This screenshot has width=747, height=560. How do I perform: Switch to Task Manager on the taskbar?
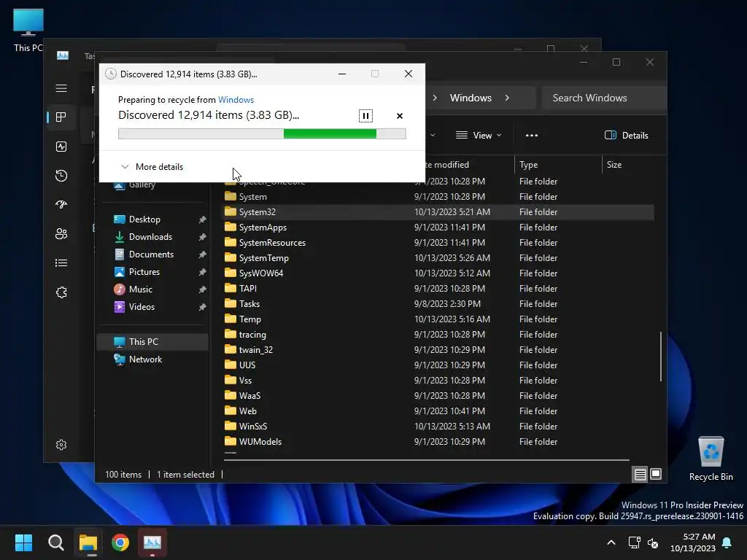pos(152,542)
